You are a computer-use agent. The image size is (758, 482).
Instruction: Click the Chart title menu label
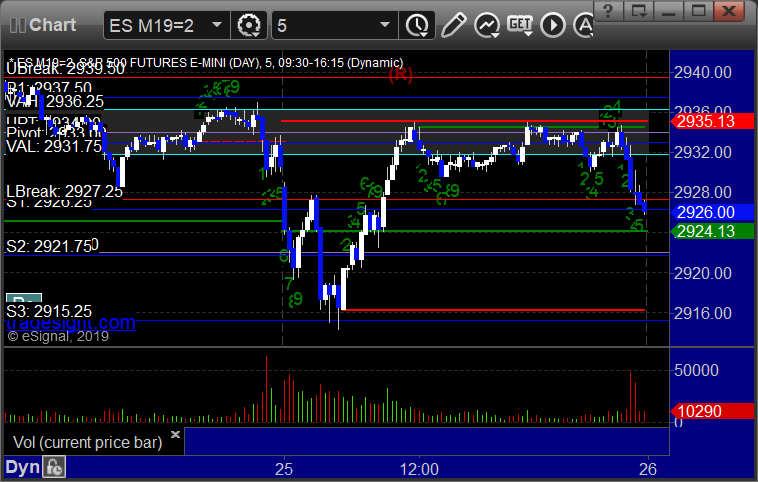coord(52,25)
